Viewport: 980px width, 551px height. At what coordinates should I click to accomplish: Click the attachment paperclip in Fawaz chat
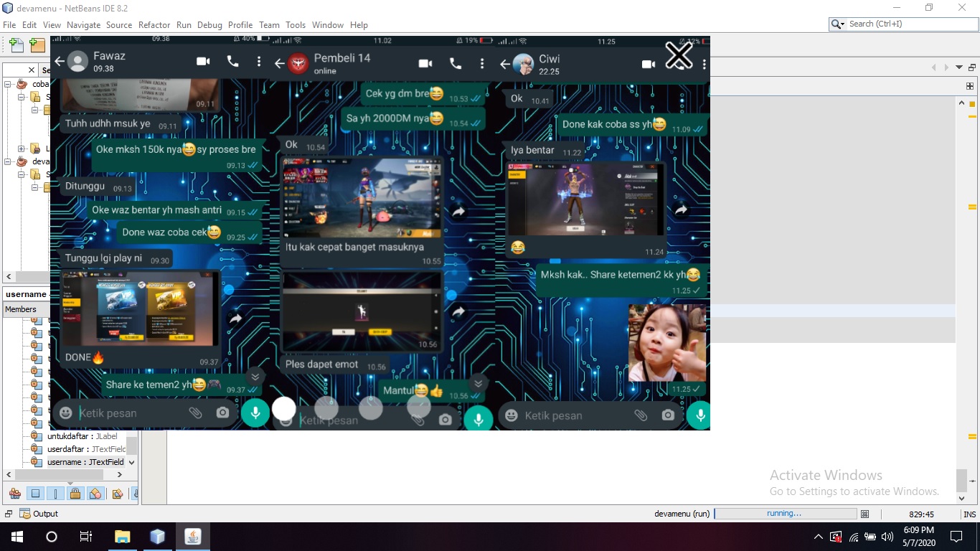click(195, 413)
